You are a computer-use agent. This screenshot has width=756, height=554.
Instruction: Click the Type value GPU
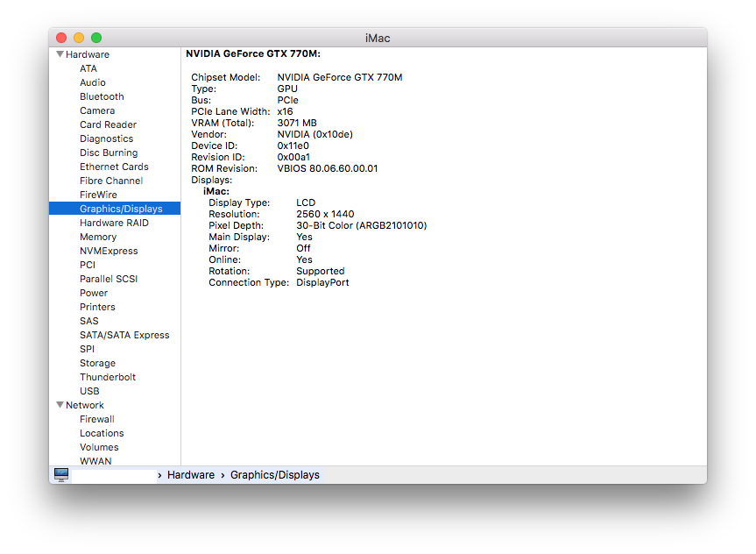click(x=287, y=89)
